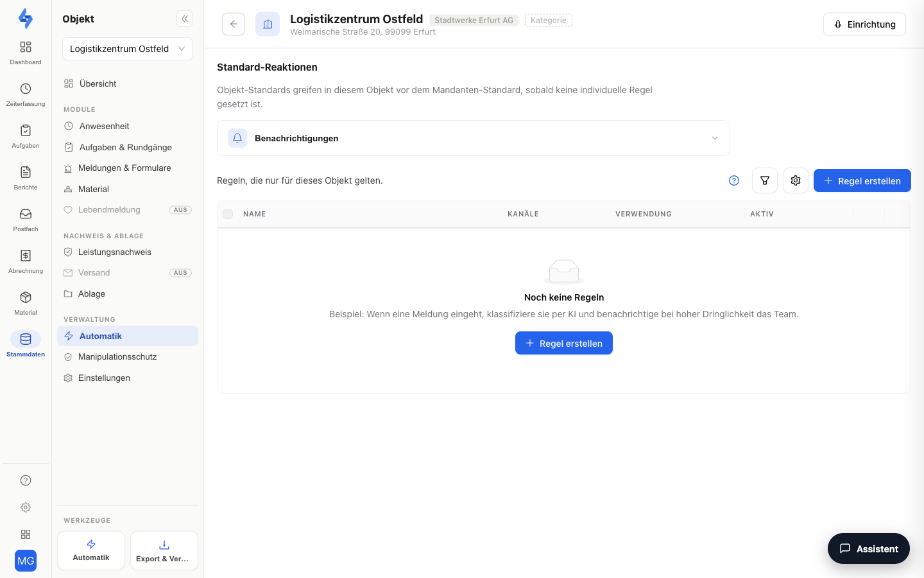Open Übersicht in the sidebar
This screenshot has width=924, height=578.
tap(128, 83)
